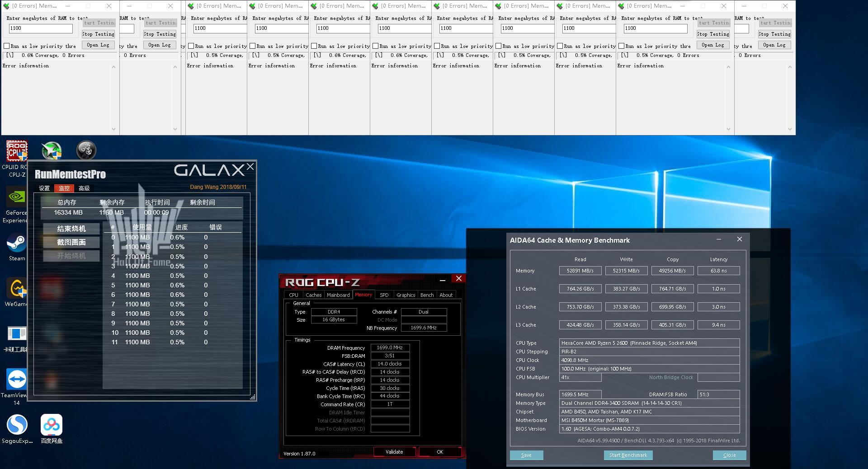
Task: Click OK in ROG CPU-Z
Action: (x=440, y=452)
